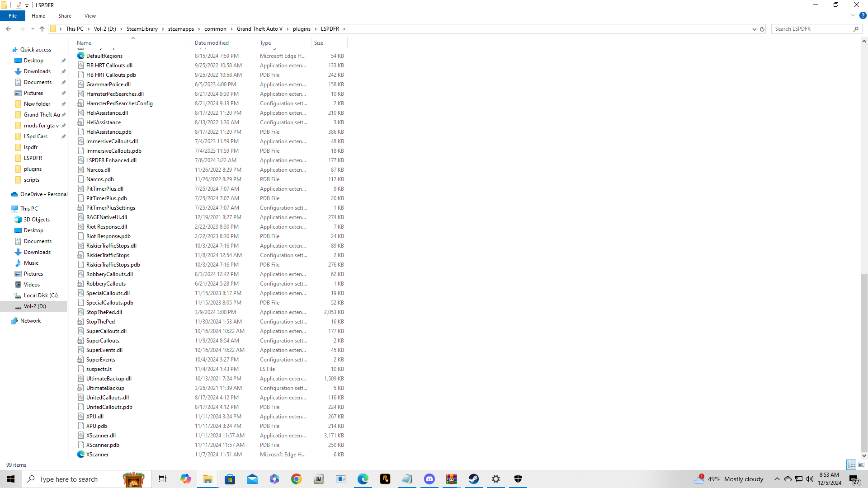Open Steam from the taskbar

[x=473, y=479]
